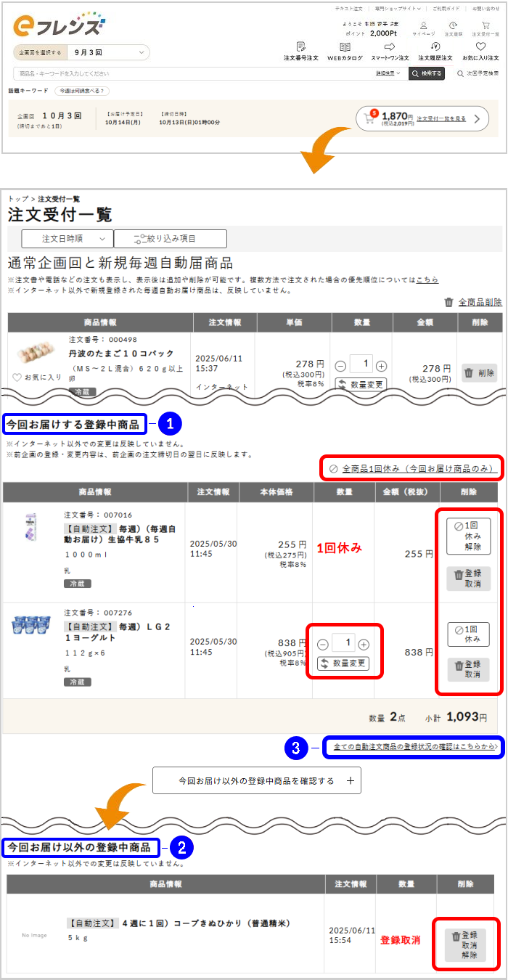
Task: Expand 今回お届け以外の登録中商品を確認する section
Action: click(x=256, y=781)
